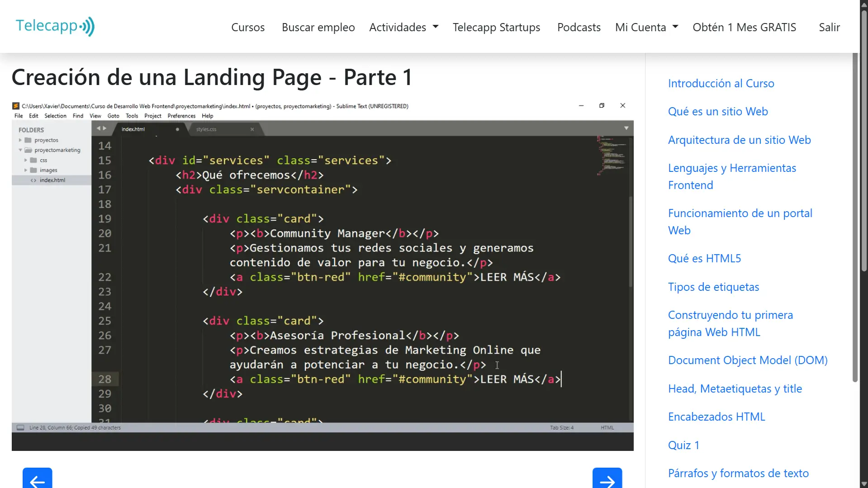Open the Quiz 1 lesson link
868x488 pixels.
(x=683, y=445)
